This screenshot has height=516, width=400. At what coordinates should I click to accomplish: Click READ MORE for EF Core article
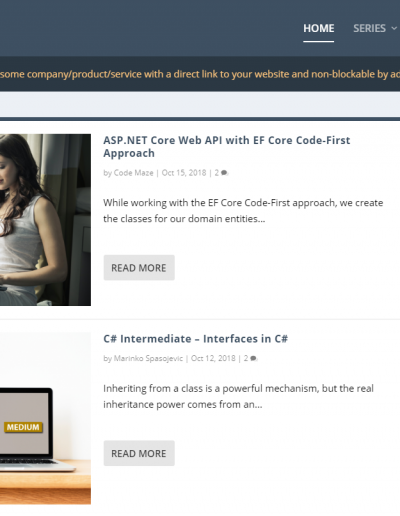click(139, 268)
